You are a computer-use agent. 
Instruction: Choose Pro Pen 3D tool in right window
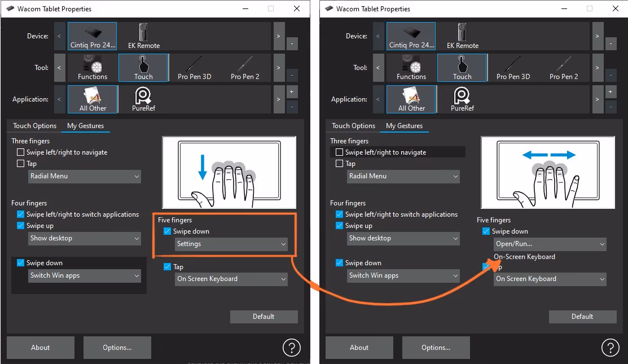pyautogui.click(x=513, y=68)
